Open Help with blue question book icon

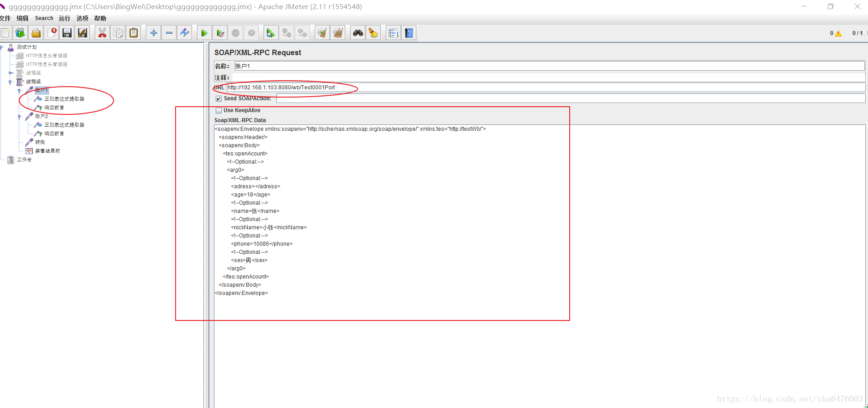[x=409, y=33]
